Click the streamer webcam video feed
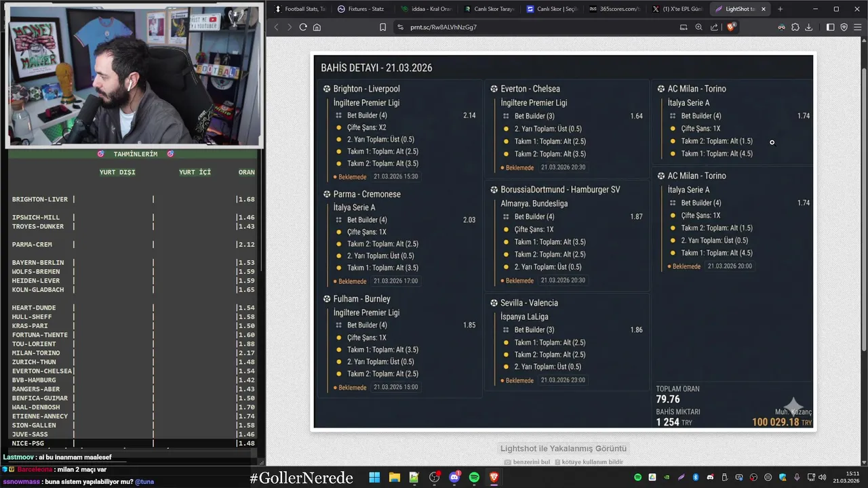 134,75
